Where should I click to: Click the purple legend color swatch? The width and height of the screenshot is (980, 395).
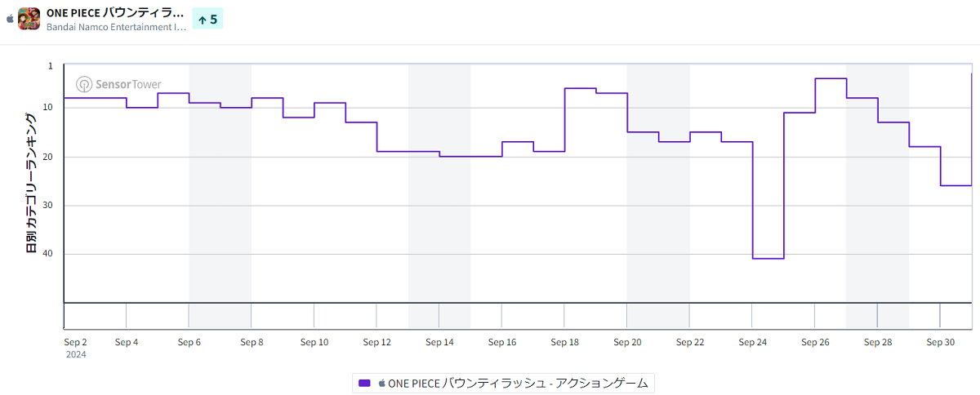pyautogui.click(x=364, y=383)
